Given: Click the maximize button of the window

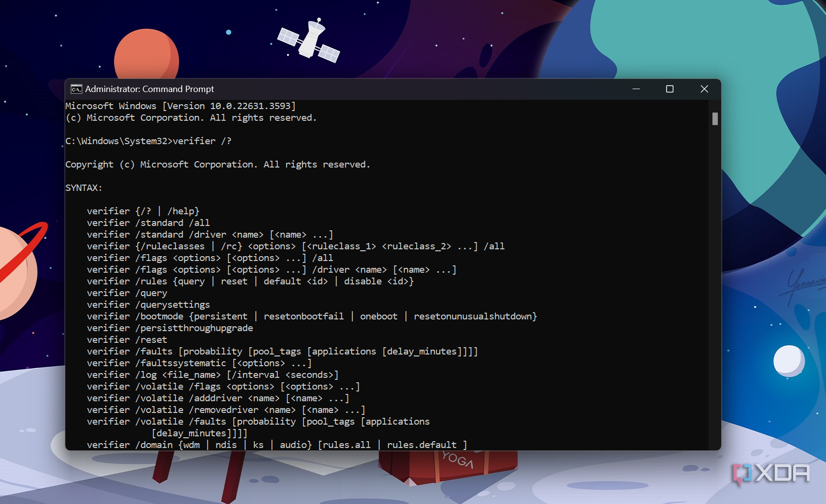Looking at the screenshot, I should (x=670, y=89).
